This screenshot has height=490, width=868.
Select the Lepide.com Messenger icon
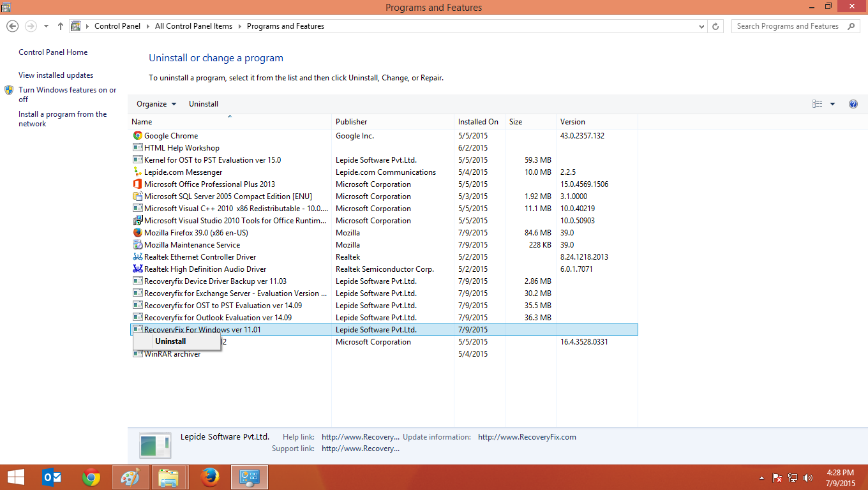click(x=137, y=172)
